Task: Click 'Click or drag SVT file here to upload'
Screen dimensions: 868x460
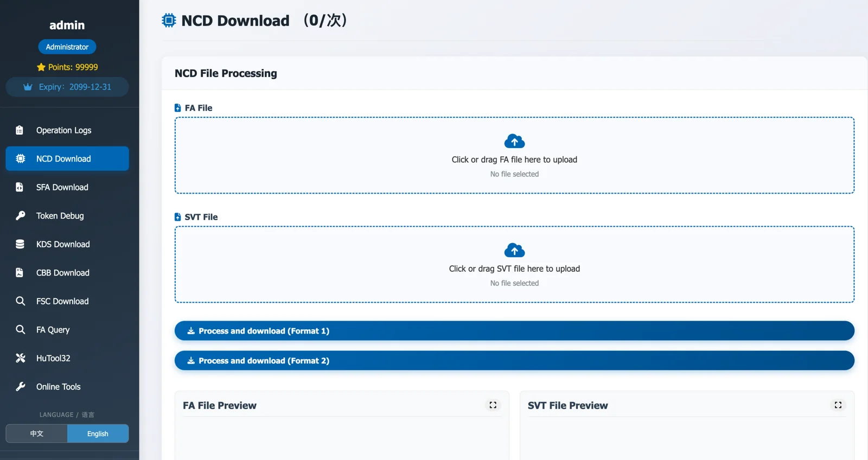Action: tap(514, 269)
